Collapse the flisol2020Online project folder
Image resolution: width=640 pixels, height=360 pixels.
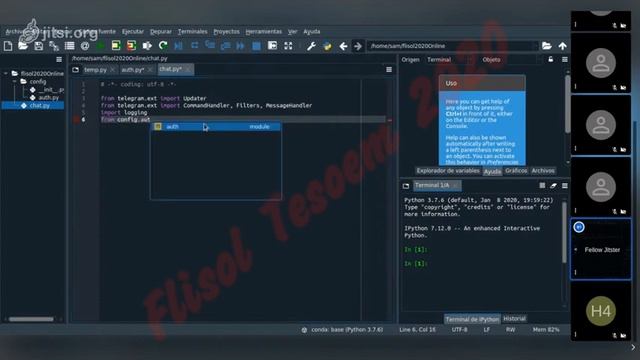tap(6, 73)
